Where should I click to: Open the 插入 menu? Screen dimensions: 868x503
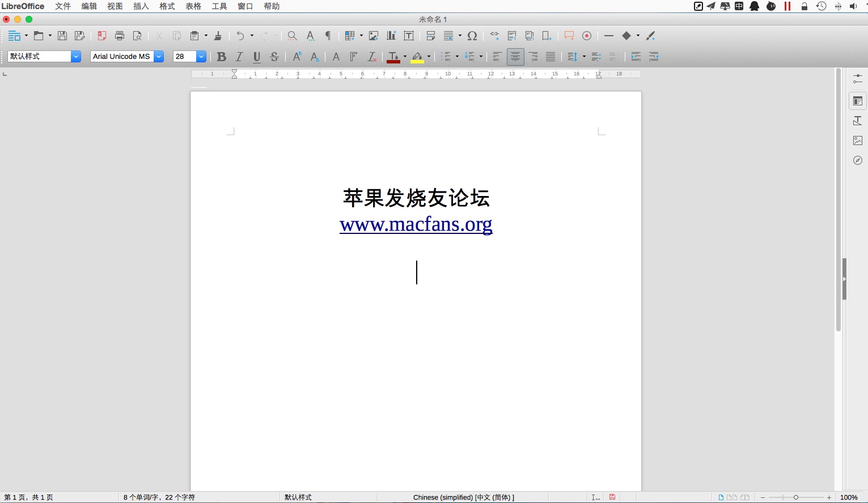(141, 6)
